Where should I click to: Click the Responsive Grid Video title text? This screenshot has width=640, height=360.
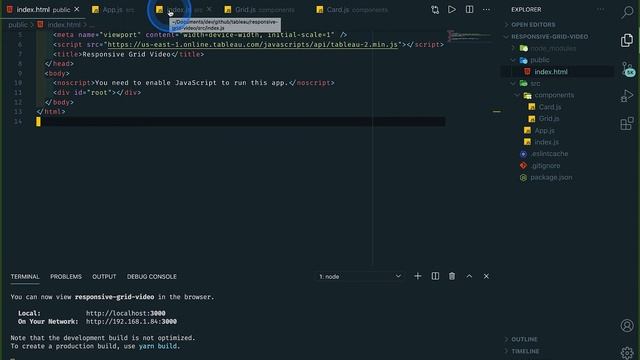[x=126, y=54]
